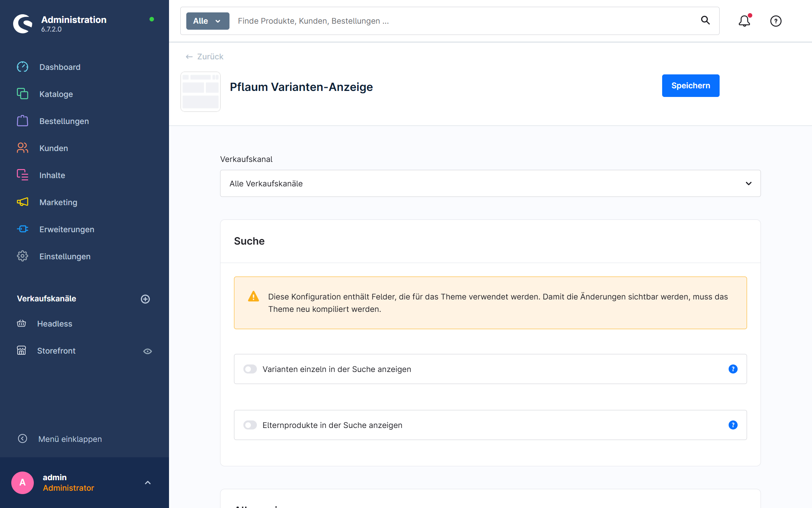812x508 pixels.
Task: Open the Alle search filter dropdown
Action: point(207,21)
